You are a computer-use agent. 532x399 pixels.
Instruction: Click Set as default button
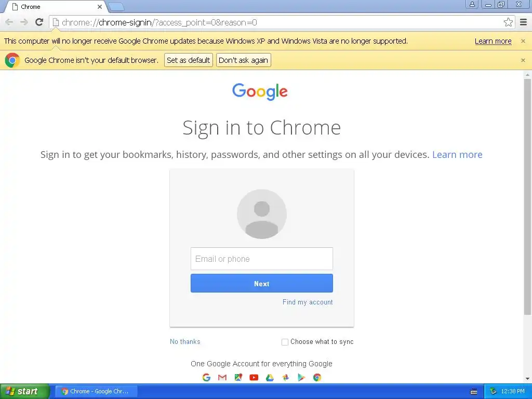click(x=188, y=60)
